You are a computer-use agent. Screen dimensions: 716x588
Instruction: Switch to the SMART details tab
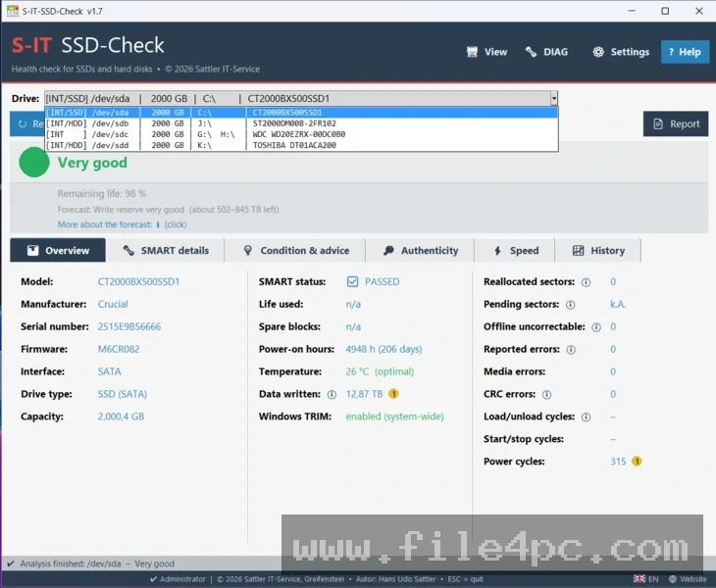(166, 251)
